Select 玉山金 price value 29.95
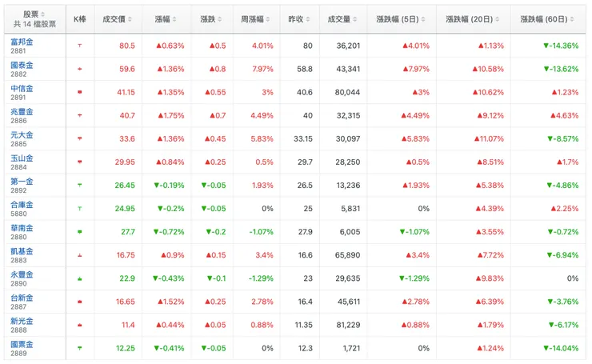Viewport: 592px width, 364px height. (125, 162)
